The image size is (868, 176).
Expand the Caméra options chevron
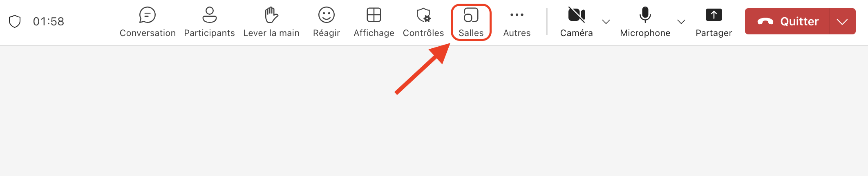point(606,22)
